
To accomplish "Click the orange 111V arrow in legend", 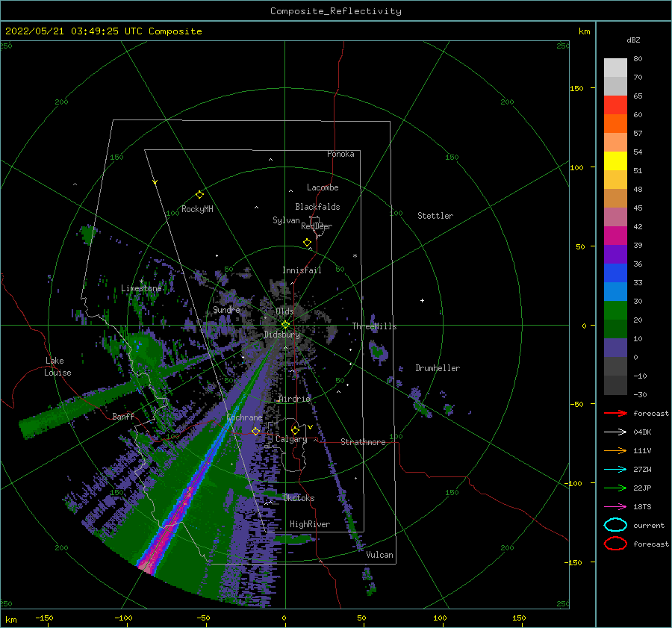I will [615, 450].
